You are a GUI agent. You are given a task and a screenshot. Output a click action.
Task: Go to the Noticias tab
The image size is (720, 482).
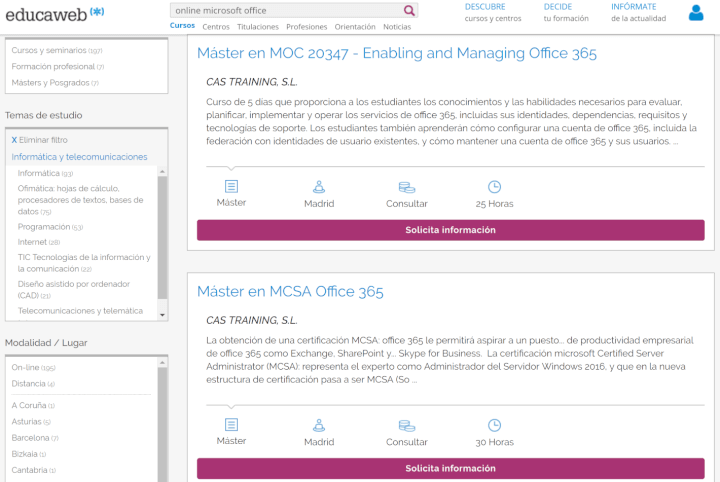pyautogui.click(x=397, y=27)
